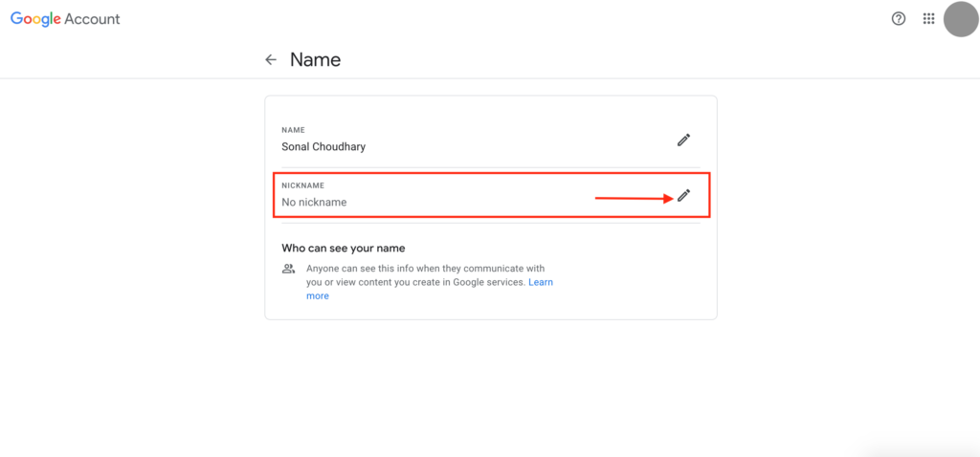The image size is (980, 457).
Task: Click the small "NICKNAME" field label
Action: [x=303, y=185]
